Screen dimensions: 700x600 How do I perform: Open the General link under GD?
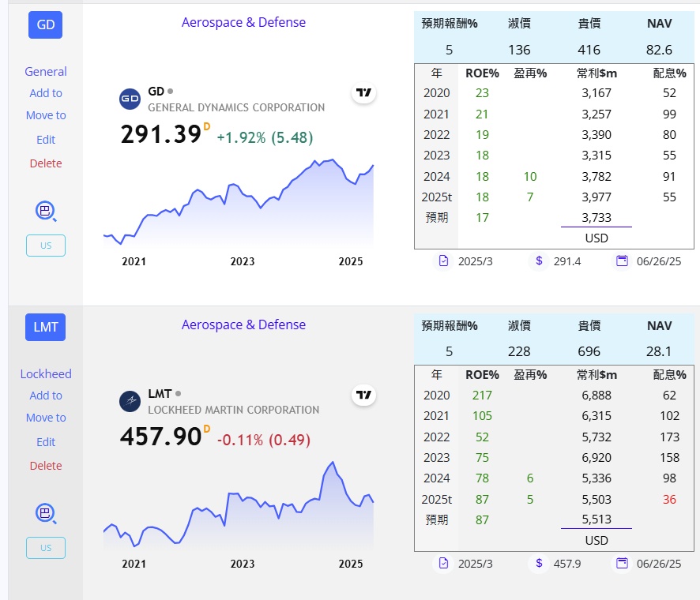click(46, 71)
